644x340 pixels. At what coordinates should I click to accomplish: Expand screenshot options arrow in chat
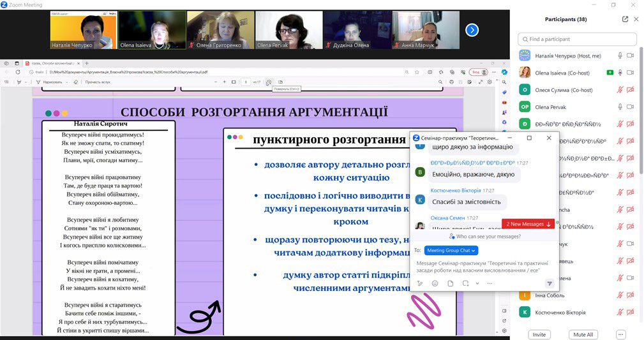point(477,283)
